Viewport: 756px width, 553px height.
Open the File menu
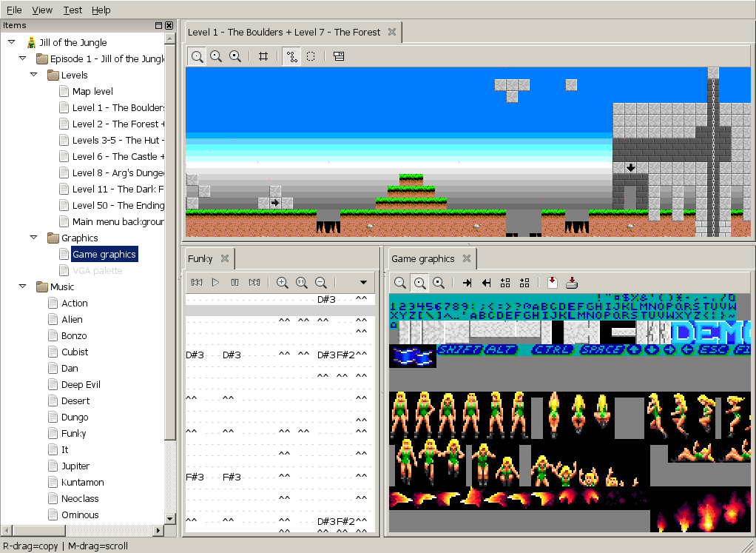click(x=14, y=10)
